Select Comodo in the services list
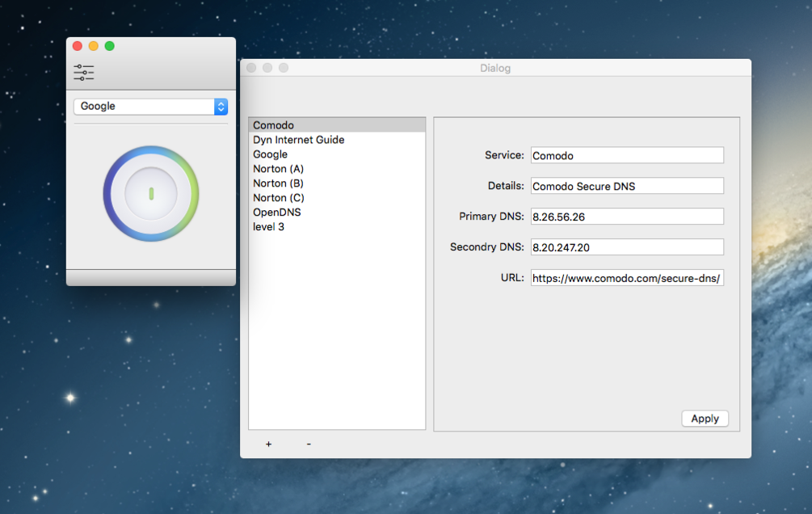The image size is (812, 514). (337, 125)
